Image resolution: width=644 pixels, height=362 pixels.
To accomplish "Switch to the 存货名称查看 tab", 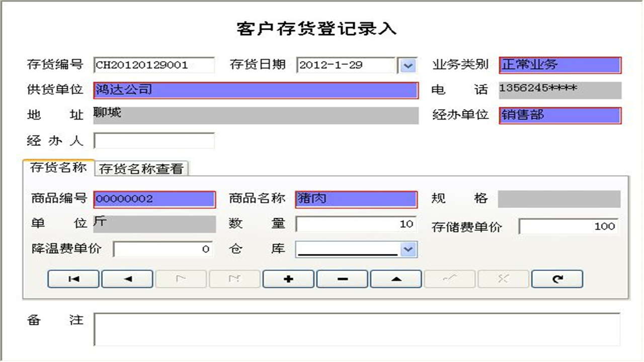I will (142, 168).
